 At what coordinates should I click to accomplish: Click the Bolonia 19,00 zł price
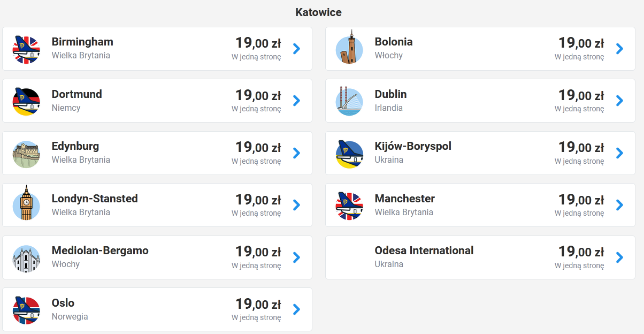(x=581, y=42)
